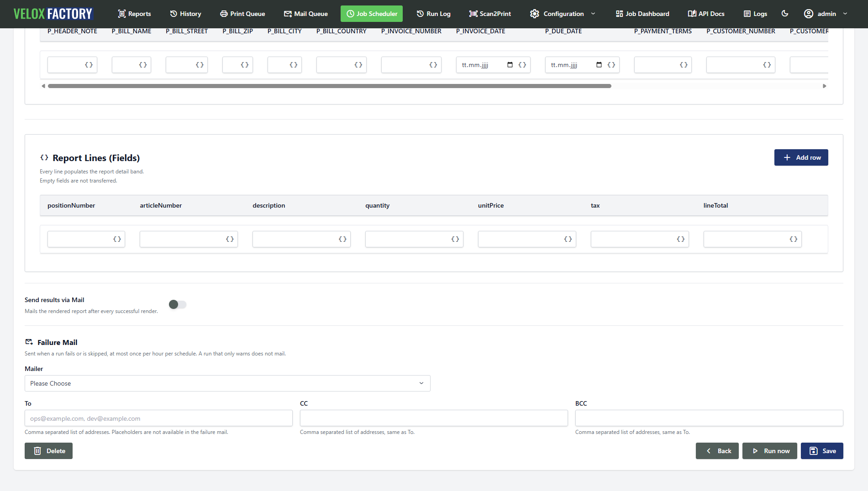Insert placeholder in P_INVOICE_NUMBER field
This screenshot has width=868, height=491.
pos(433,65)
